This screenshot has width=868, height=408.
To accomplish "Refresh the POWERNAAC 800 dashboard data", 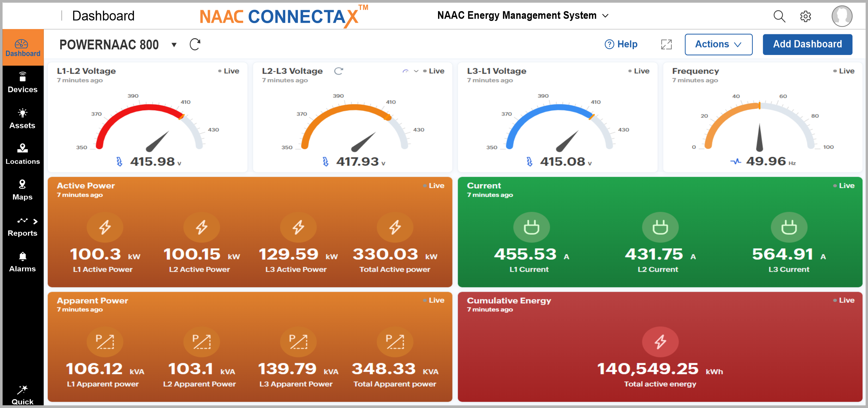I will 195,44.
